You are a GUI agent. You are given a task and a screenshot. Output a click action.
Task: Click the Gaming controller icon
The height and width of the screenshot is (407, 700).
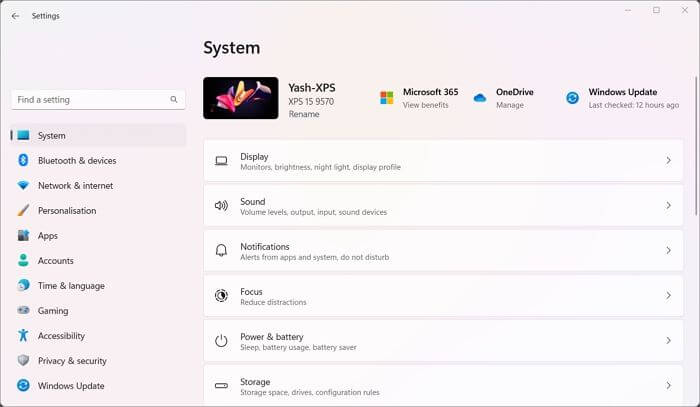click(23, 310)
